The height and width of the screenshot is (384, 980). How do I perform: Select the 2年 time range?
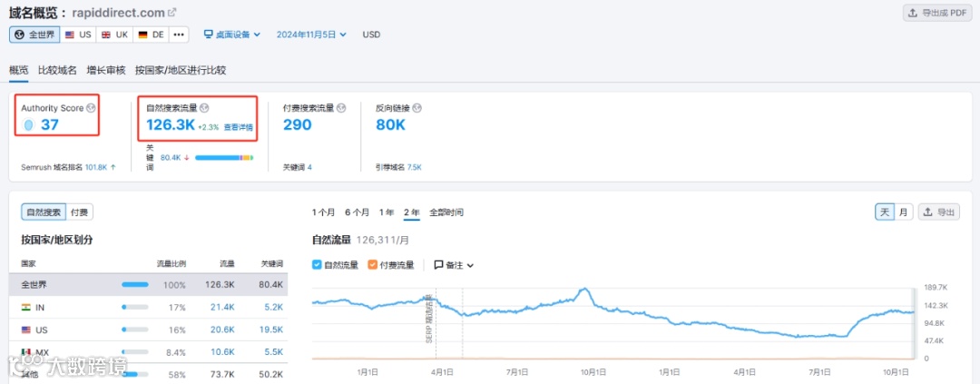411,212
